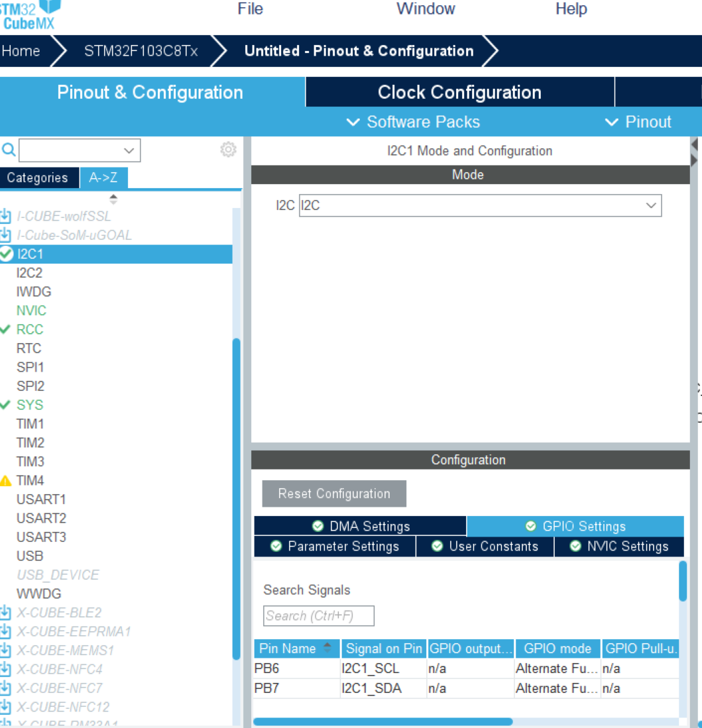The height and width of the screenshot is (728, 702).
Task: Click the peripheral list vertical scrollbar
Action: [236, 499]
